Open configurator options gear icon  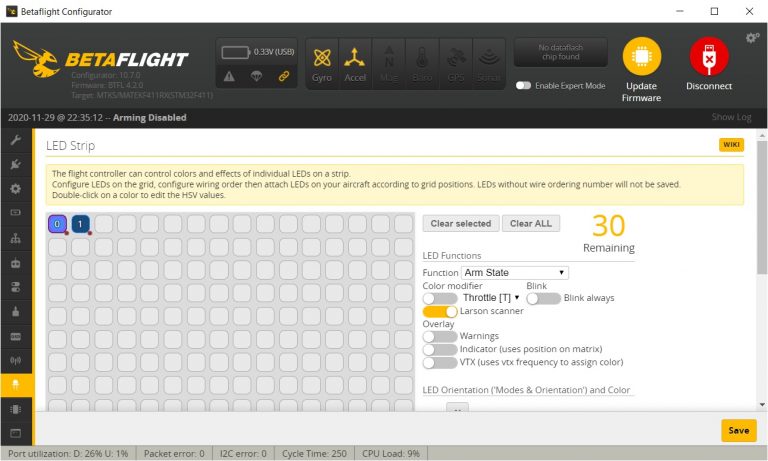pos(752,38)
